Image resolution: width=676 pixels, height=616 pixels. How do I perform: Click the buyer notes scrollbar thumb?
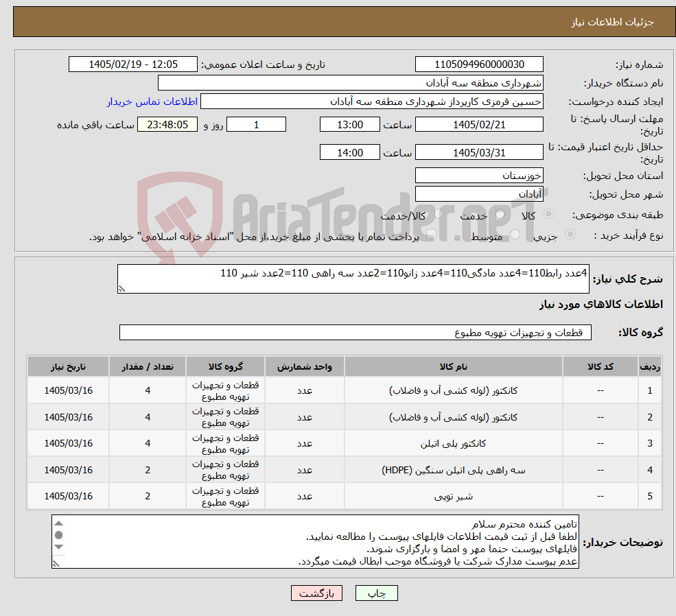click(59, 535)
